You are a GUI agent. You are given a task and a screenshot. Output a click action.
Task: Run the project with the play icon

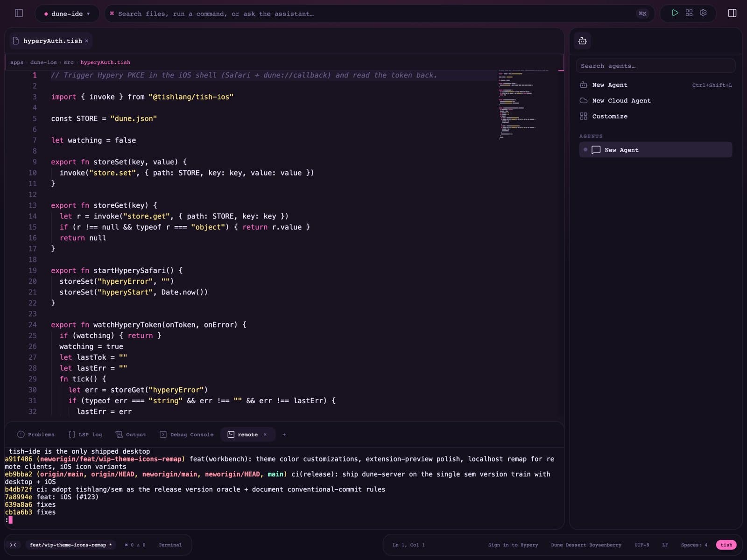click(x=675, y=13)
